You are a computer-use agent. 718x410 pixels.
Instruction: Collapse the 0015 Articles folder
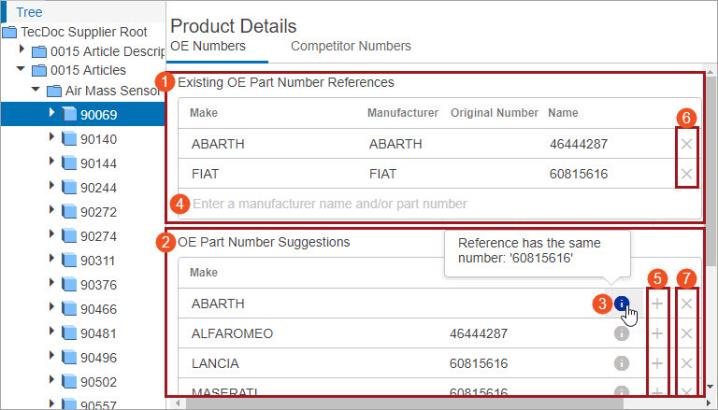(x=21, y=69)
